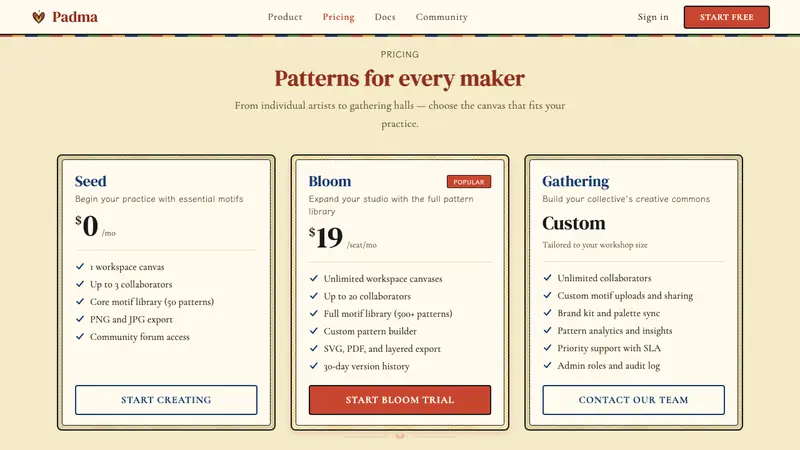Click the text 'Unlimited workspace canvases'
Screen dimensions: 800x450
pos(383,279)
